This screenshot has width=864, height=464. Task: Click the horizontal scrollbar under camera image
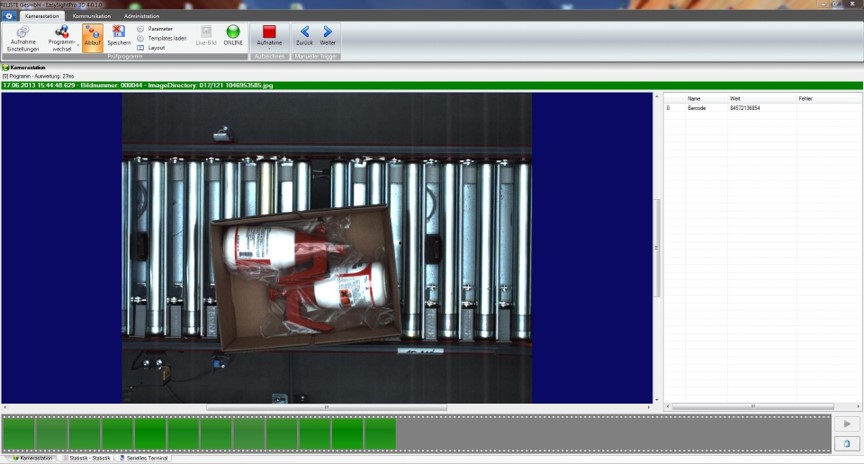point(326,408)
